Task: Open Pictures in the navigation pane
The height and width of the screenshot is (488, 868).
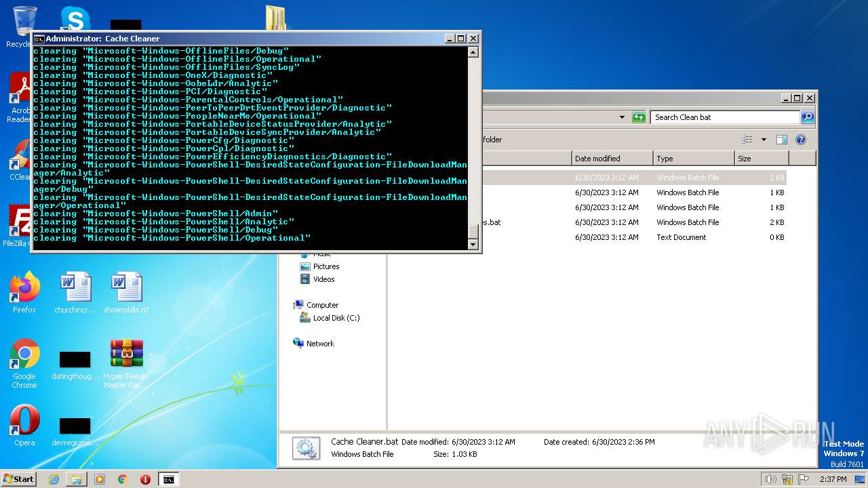Action: 325,266
